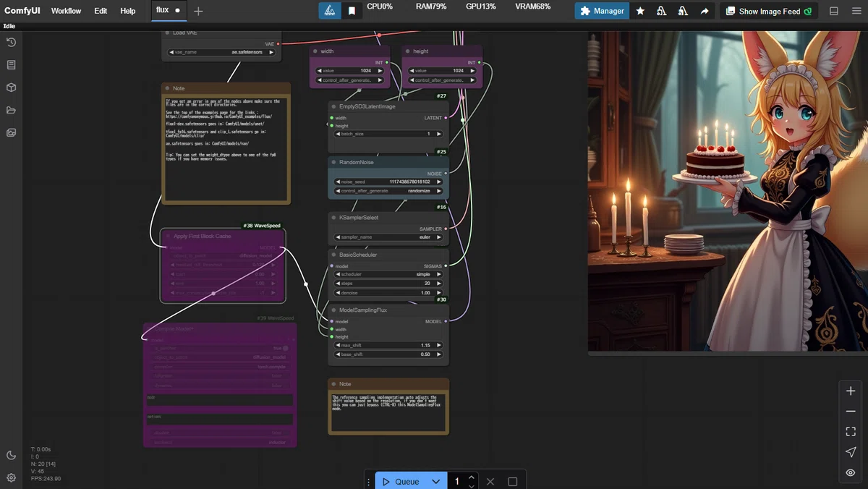Open the Model Library cube icon
The width and height of the screenshot is (868, 489).
pyautogui.click(x=11, y=88)
